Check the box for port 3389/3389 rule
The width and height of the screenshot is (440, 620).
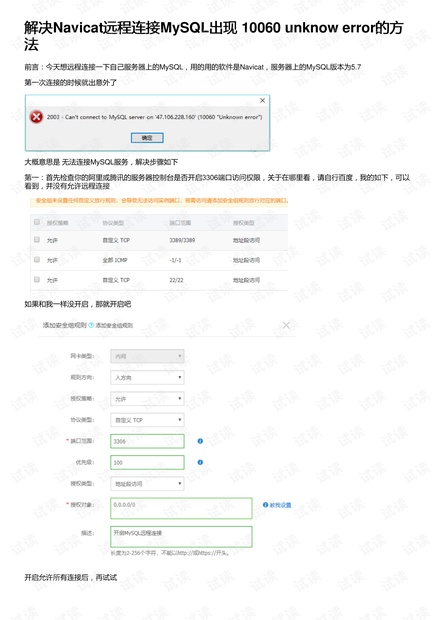tap(37, 240)
